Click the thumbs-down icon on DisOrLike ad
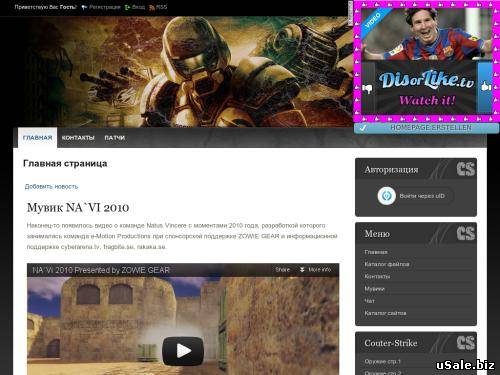 point(367,88)
